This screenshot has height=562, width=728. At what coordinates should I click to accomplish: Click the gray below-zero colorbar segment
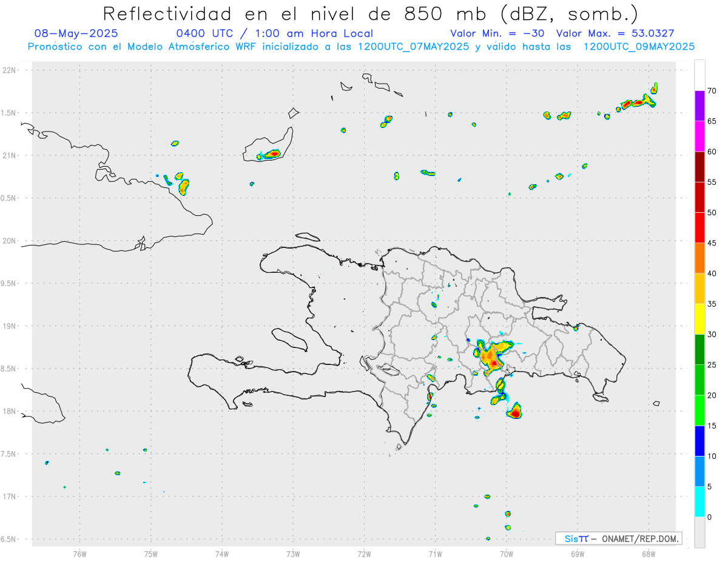click(699, 532)
